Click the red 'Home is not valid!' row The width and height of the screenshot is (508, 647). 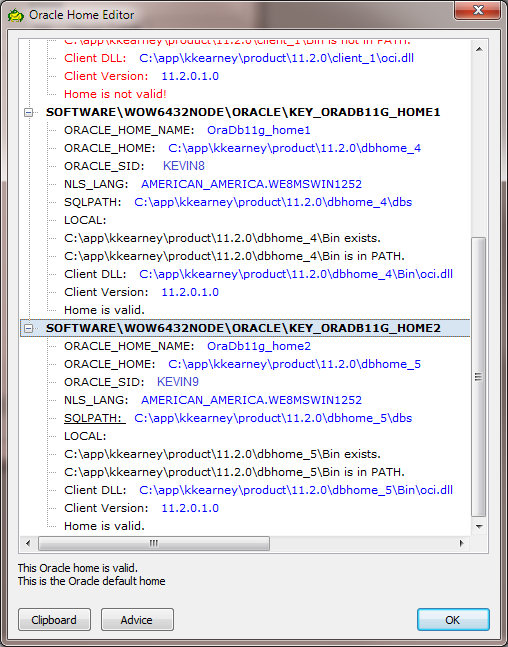point(115,94)
